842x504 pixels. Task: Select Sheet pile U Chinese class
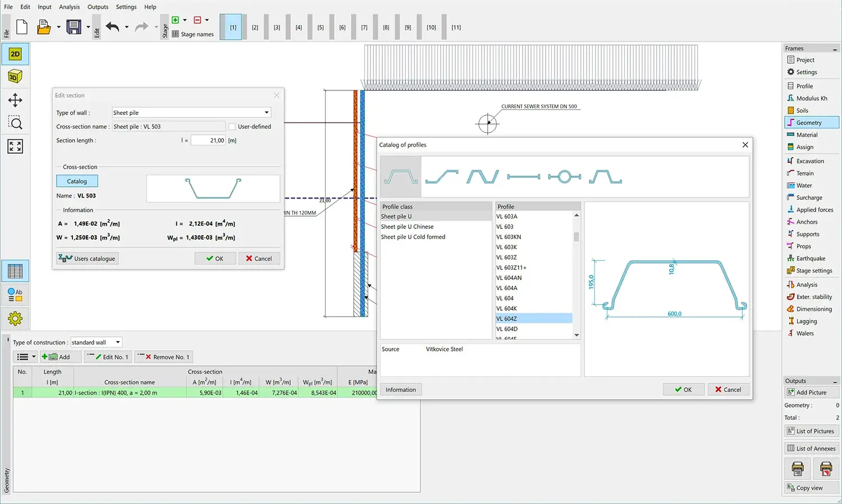[436, 227]
